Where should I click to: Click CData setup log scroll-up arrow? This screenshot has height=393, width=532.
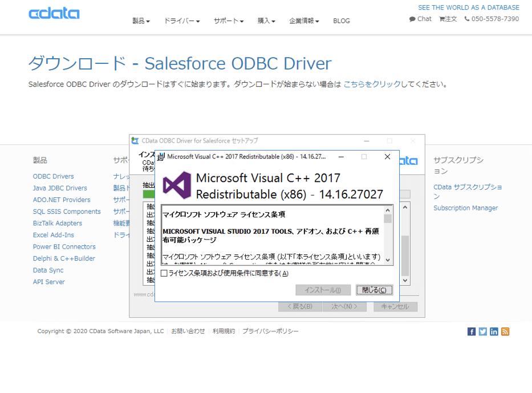point(405,207)
